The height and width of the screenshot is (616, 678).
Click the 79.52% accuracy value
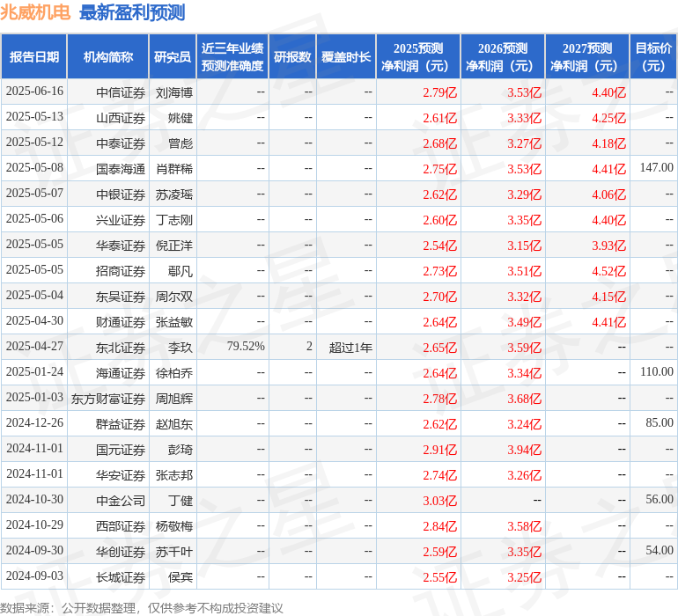point(246,347)
